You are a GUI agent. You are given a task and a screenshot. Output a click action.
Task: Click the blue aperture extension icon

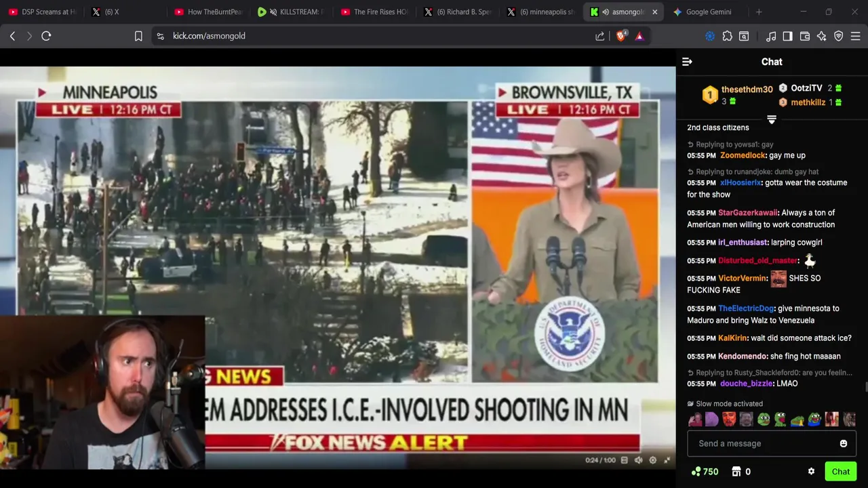(710, 36)
